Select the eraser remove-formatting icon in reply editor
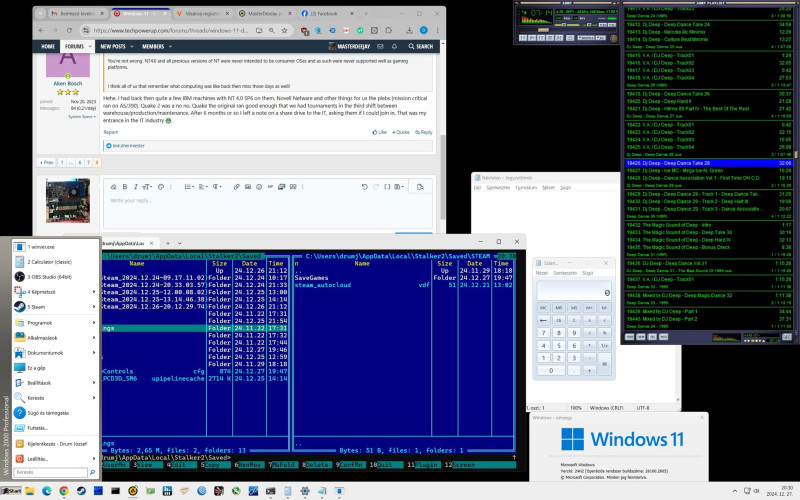This screenshot has height=500, width=800. pyautogui.click(x=113, y=187)
